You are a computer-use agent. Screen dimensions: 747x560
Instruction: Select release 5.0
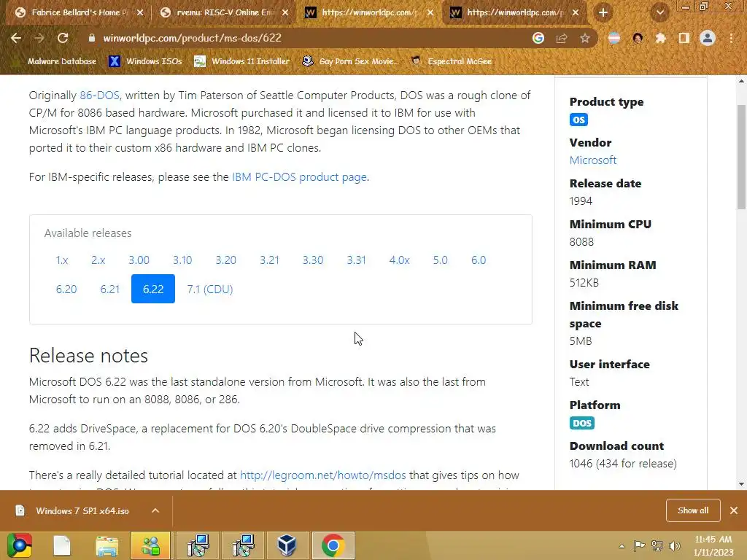coord(440,260)
